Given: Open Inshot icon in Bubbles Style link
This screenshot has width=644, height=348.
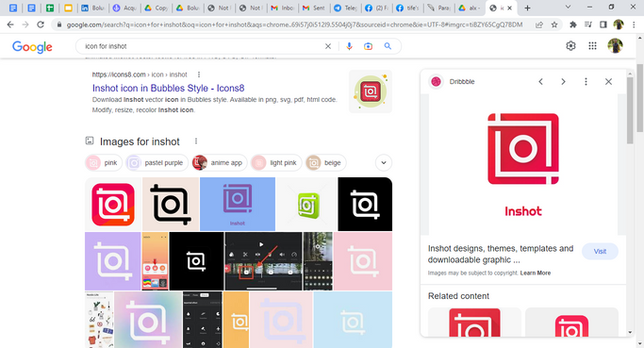Looking at the screenshot, I should [169, 88].
